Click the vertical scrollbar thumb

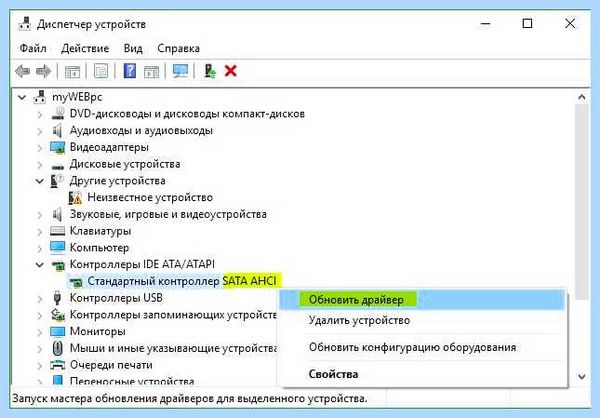pos(582,202)
